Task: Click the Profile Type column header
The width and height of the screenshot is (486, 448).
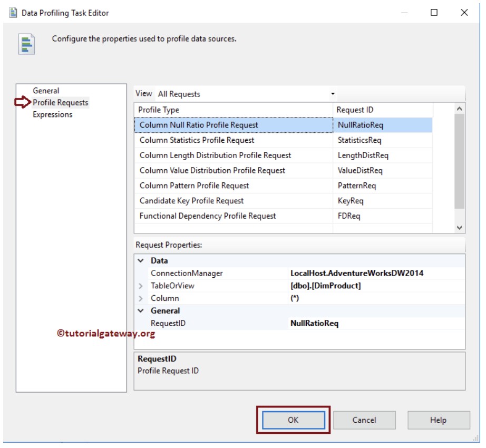Action: [x=234, y=110]
